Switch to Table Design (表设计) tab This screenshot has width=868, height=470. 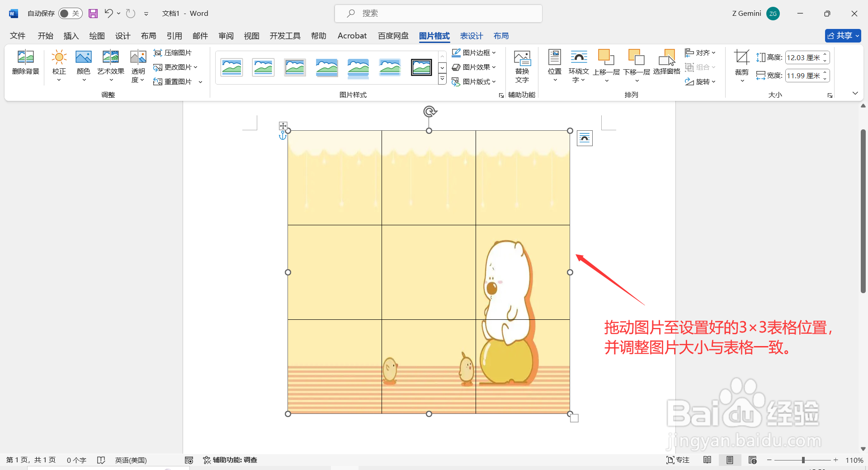(x=472, y=36)
